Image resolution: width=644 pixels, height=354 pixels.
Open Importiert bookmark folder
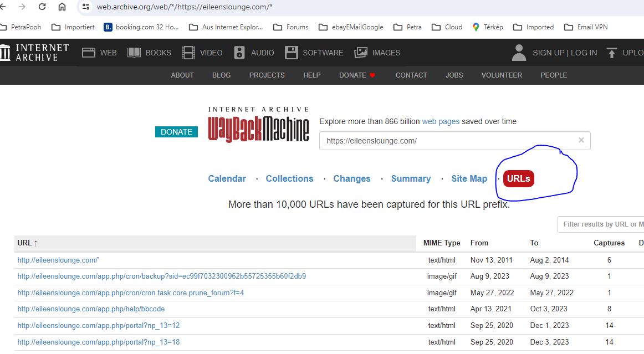coord(73,27)
